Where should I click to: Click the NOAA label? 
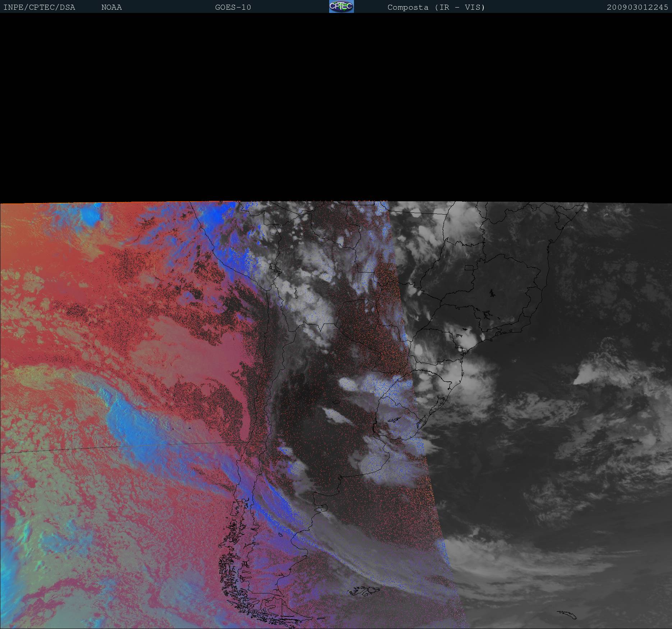pos(111,8)
